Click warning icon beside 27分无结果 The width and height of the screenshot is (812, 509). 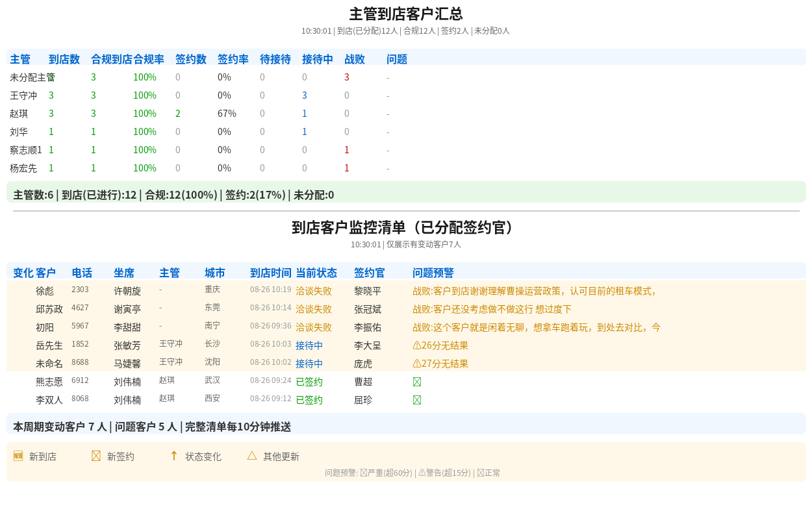(x=417, y=364)
